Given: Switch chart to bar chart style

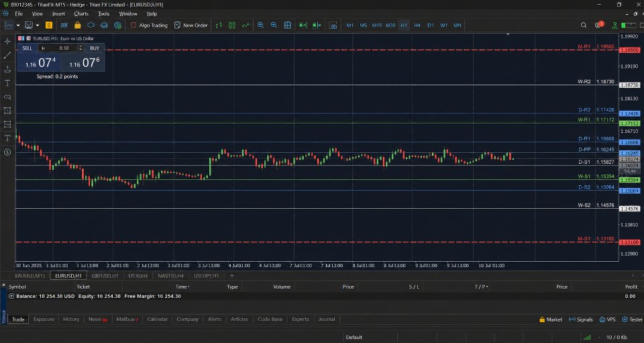Looking at the screenshot, I should (x=219, y=25).
